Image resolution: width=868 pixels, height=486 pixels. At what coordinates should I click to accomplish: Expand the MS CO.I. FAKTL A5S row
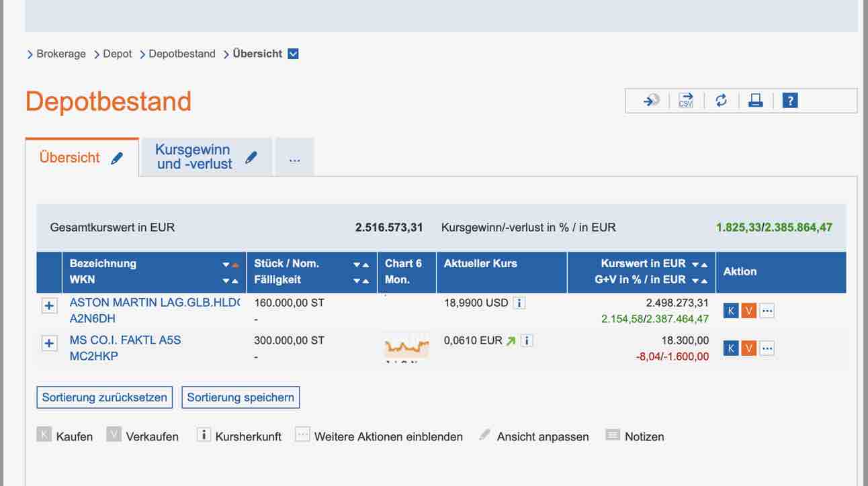pos(49,343)
